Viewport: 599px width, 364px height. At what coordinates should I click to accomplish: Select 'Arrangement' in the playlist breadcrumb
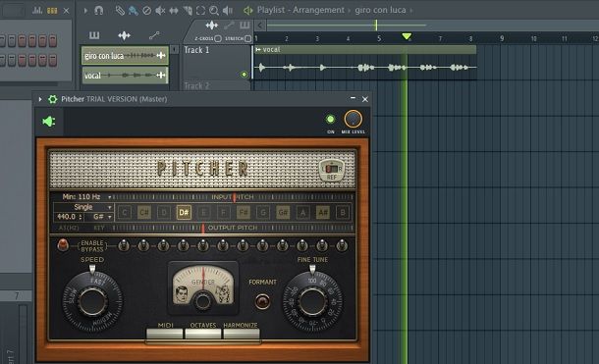[x=318, y=10]
